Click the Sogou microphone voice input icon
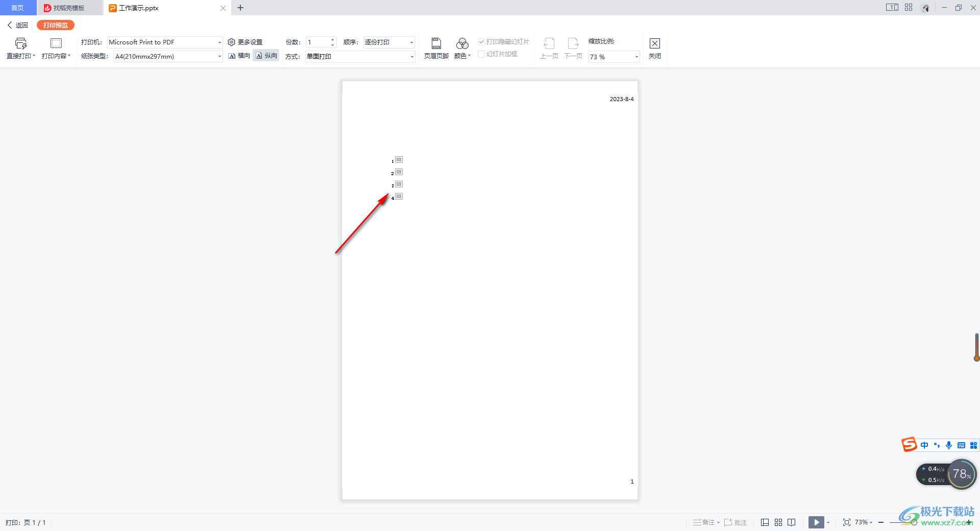This screenshot has height=531, width=980. [949, 445]
